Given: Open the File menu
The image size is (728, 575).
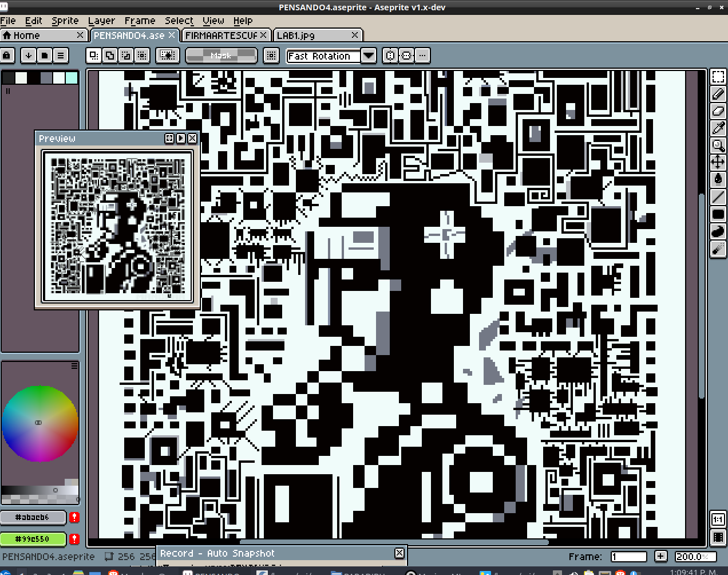Looking at the screenshot, I should (8, 21).
